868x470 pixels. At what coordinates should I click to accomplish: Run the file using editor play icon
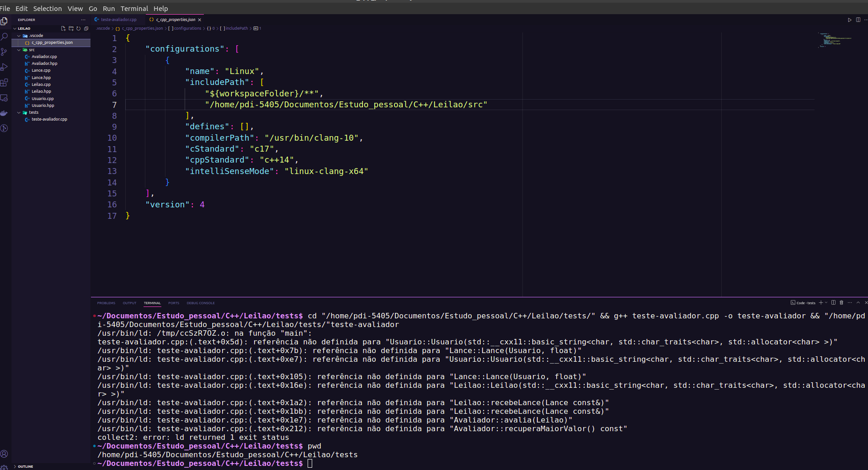[850, 20]
